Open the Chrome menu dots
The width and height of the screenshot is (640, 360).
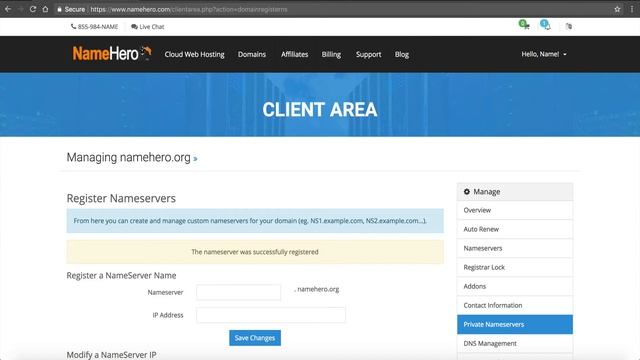coord(632,9)
